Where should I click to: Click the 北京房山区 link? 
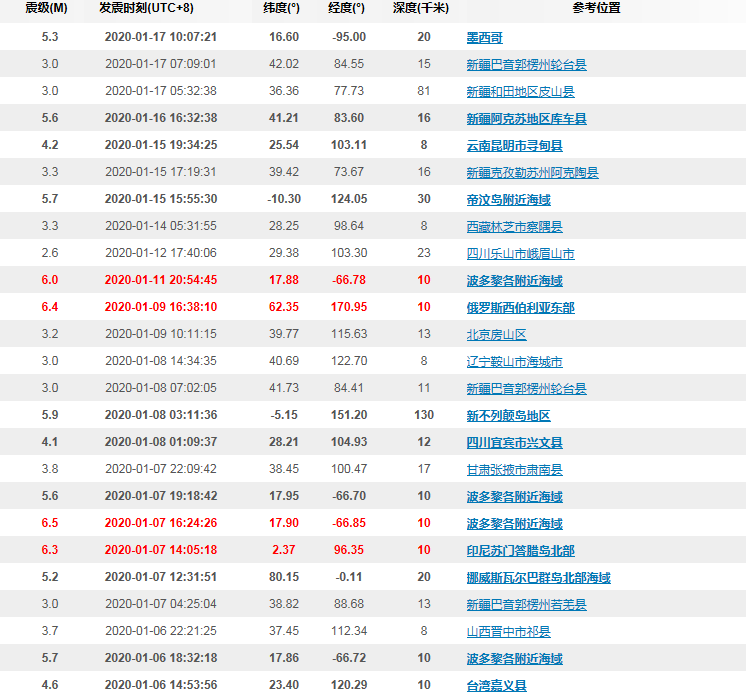(x=496, y=334)
